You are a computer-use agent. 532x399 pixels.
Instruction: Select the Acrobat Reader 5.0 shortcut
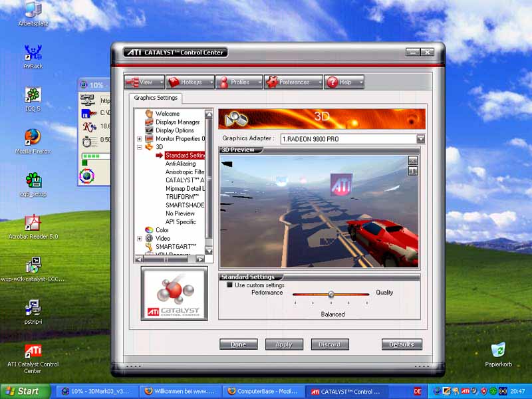(33, 227)
